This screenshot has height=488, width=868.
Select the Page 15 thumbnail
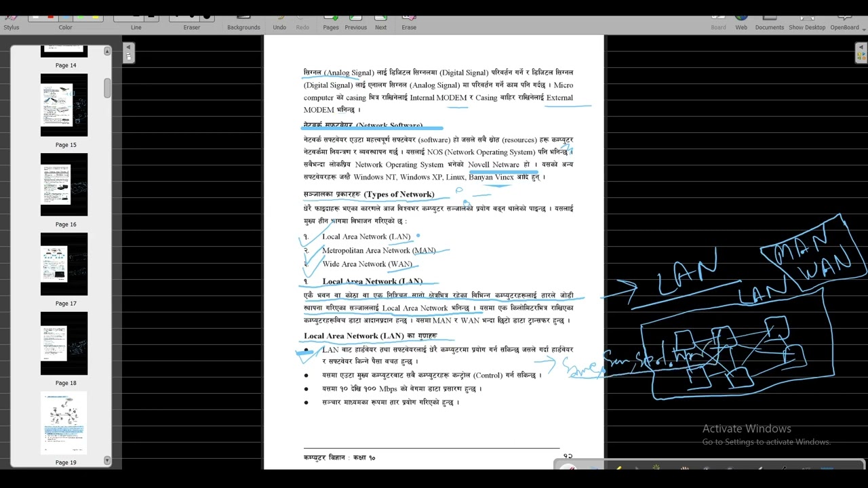pos(64,105)
